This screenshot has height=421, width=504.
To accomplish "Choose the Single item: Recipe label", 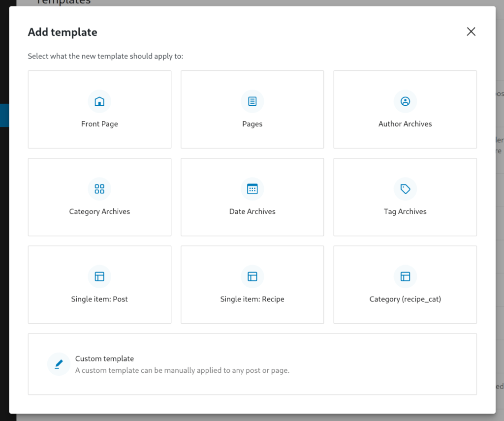I will pyautogui.click(x=252, y=299).
